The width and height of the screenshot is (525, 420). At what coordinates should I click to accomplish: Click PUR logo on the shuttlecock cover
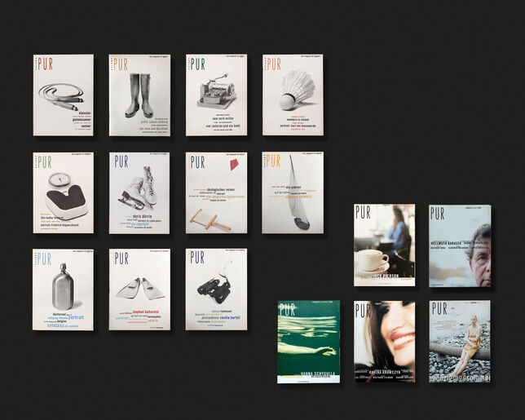click(274, 64)
